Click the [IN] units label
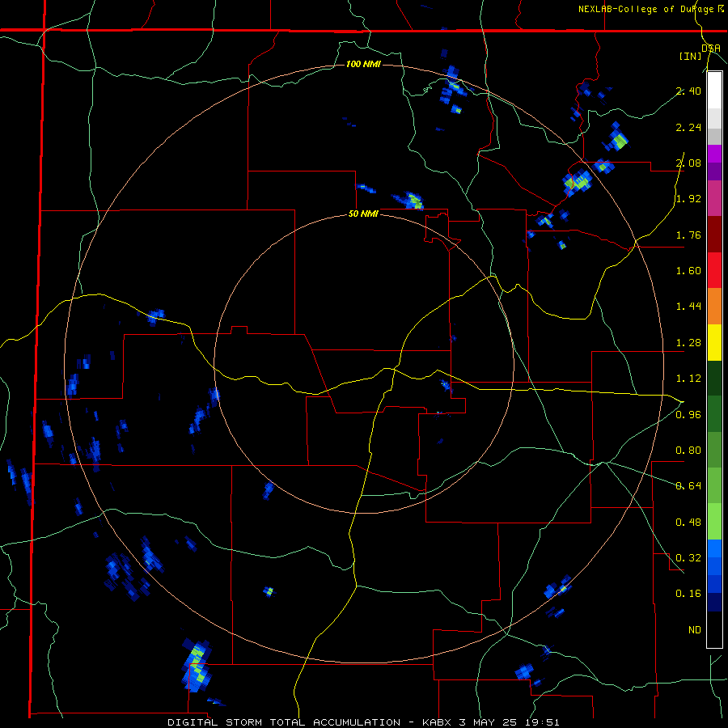The height and width of the screenshot is (728, 728). pos(691,56)
